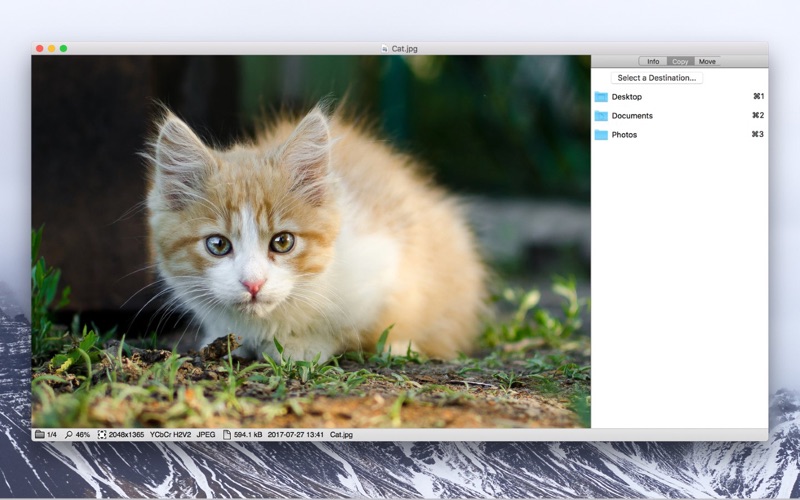Viewport: 800px width, 500px height.
Task: Choose Desktop as the copy destination
Action: [x=627, y=97]
